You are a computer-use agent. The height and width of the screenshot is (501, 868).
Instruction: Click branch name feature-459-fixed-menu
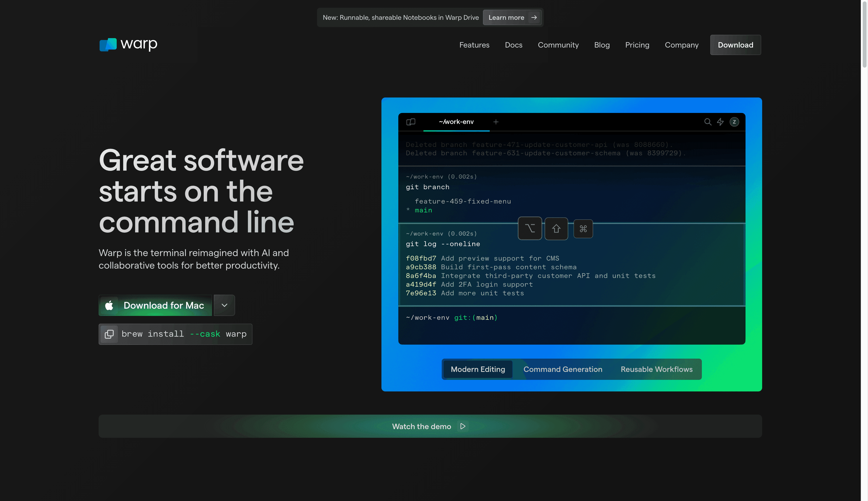pyautogui.click(x=463, y=201)
